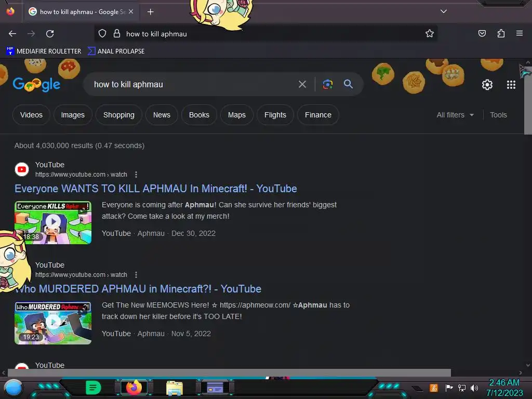Open the Start orb on the taskbar
This screenshot has height=399, width=532.
click(13, 388)
